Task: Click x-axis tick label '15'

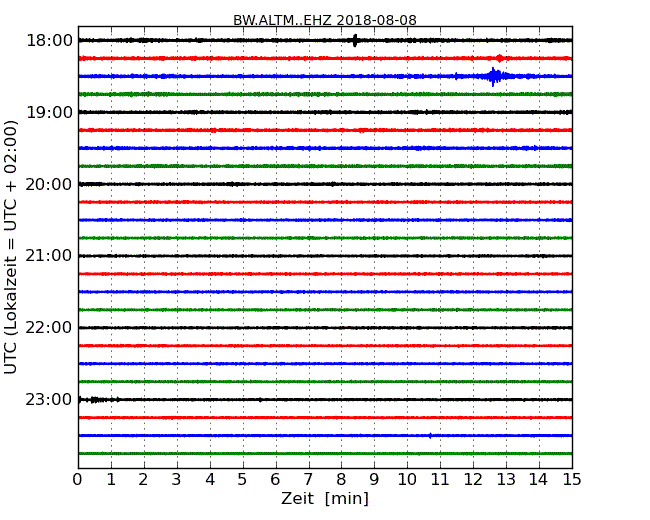Action: [x=572, y=480]
